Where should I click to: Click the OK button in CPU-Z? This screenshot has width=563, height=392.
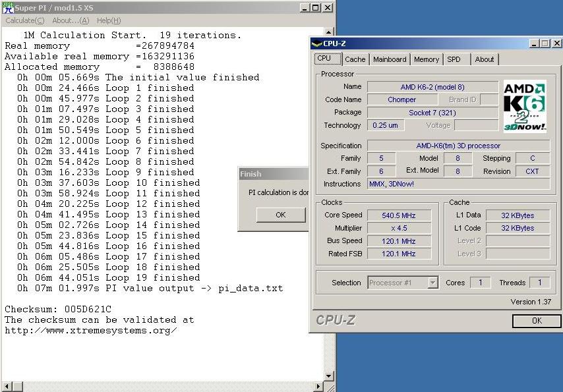537,321
